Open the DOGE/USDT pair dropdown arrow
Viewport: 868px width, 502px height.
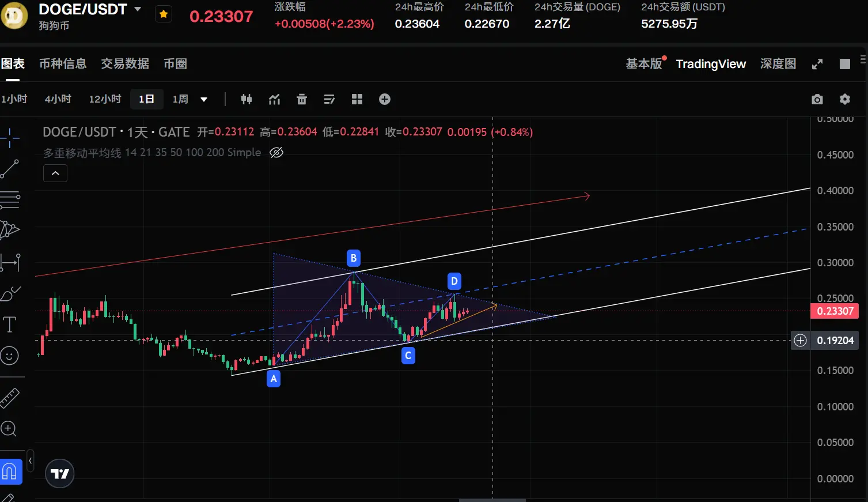point(138,9)
